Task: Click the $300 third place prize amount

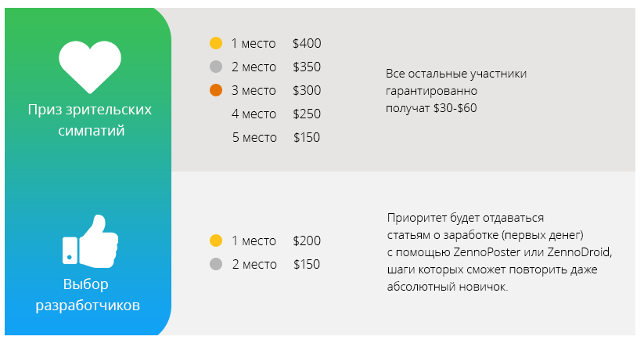Action: [307, 91]
